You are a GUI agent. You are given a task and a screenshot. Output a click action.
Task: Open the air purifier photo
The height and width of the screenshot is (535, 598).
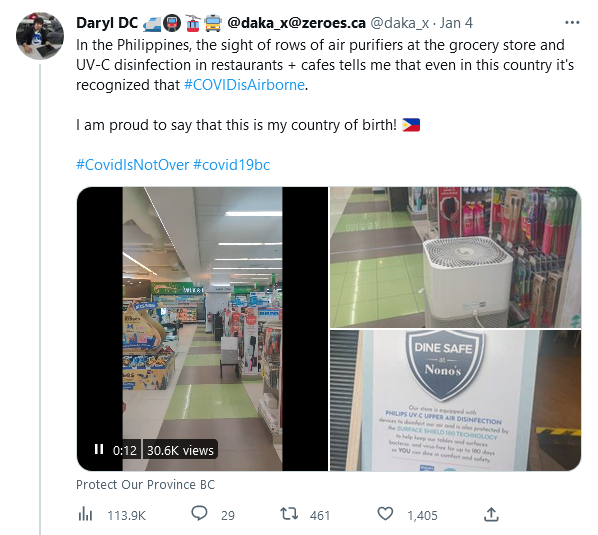pyautogui.click(x=455, y=257)
